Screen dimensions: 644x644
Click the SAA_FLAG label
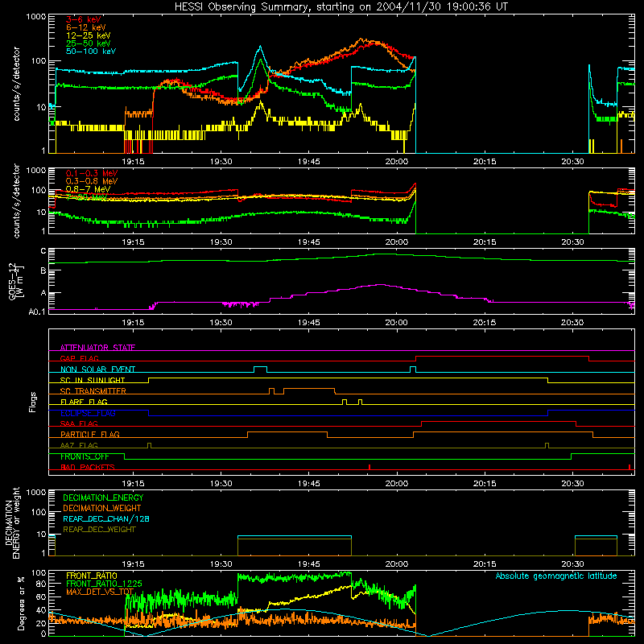pos(79,423)
